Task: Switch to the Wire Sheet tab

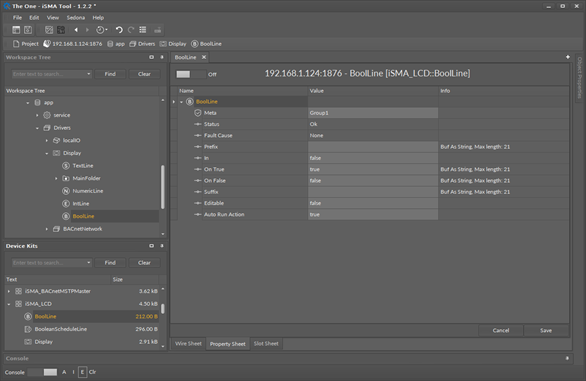Action: click(x=188, y=344)
